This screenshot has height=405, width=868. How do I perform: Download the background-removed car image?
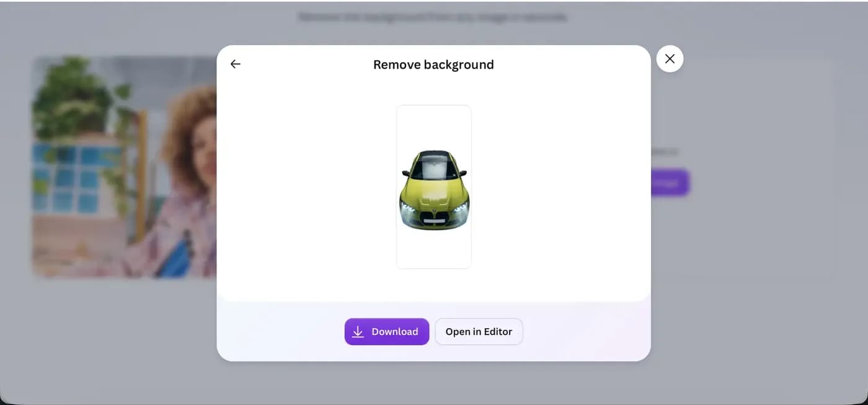(x=387, y=332)
